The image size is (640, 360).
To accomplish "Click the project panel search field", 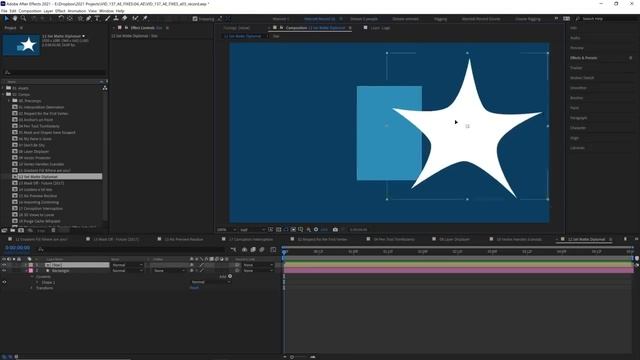I will pyautogui.click(x=54, y=72).
